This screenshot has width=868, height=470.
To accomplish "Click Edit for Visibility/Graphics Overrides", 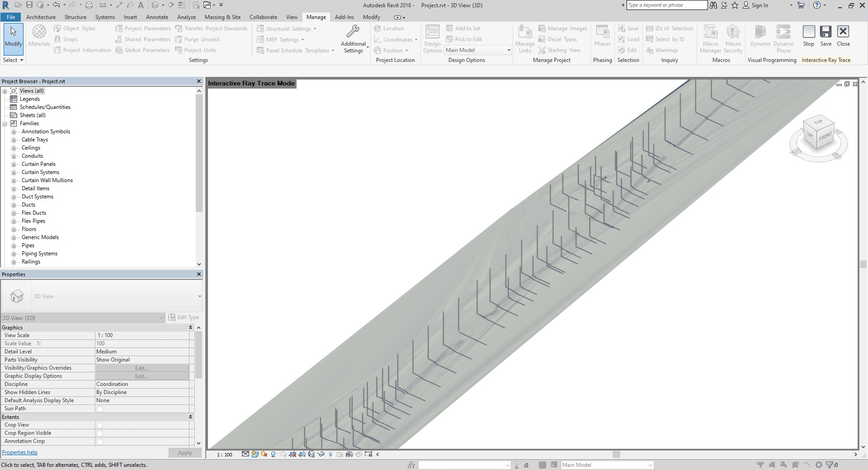I will coord(142,368).
